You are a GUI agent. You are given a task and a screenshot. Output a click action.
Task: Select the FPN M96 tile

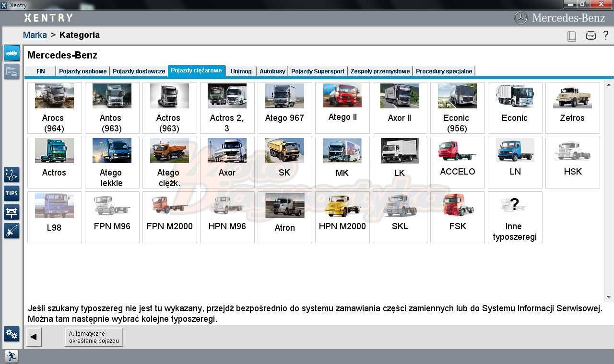pyautogui.click(x=112, y=217)
